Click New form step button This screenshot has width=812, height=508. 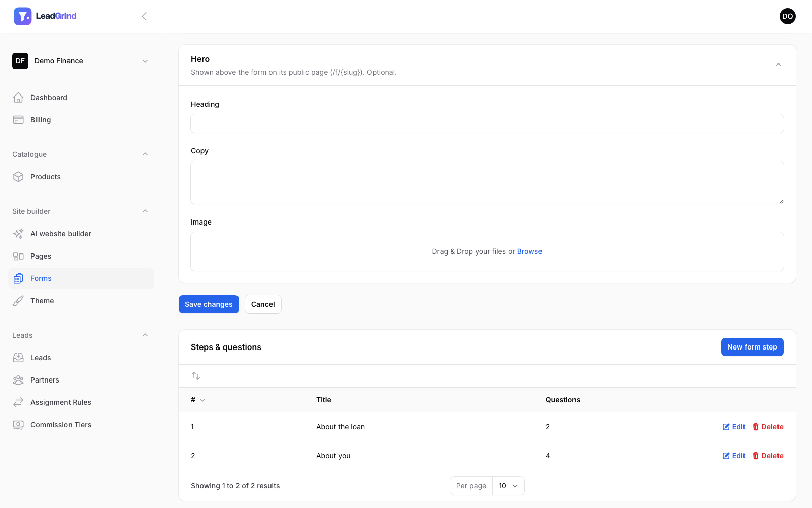click(752, 347)
